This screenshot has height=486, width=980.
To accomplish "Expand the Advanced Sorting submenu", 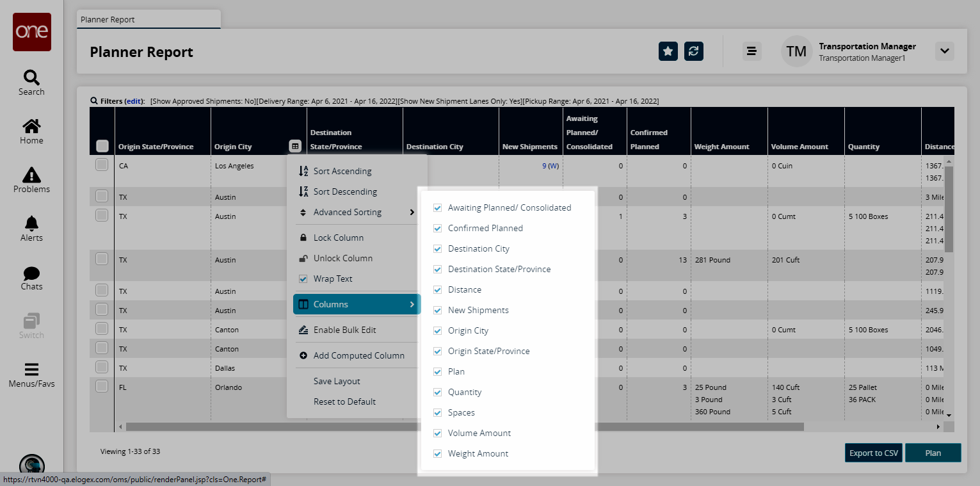I will [357, 213].
